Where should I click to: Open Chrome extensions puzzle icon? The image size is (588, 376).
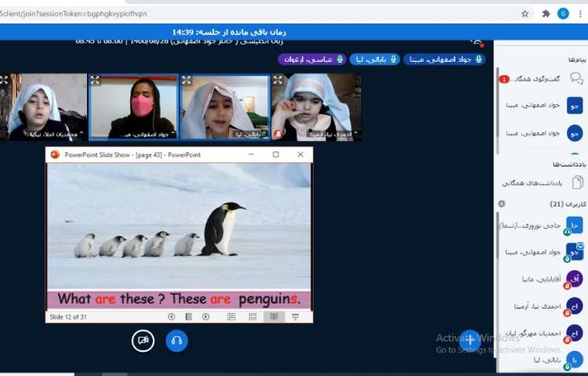546,13
